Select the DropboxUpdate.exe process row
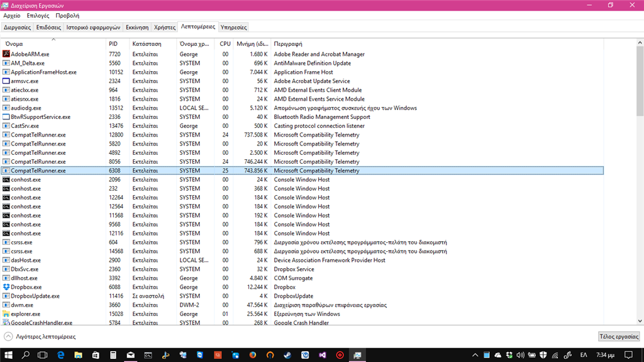The height and width of the screenshot is (362, 644). [303, 296]
